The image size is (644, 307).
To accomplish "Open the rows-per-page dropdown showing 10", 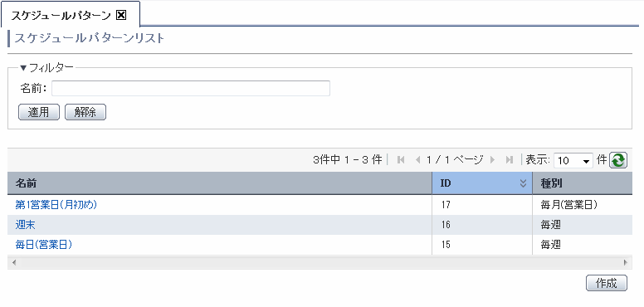I will coord(573,160).
